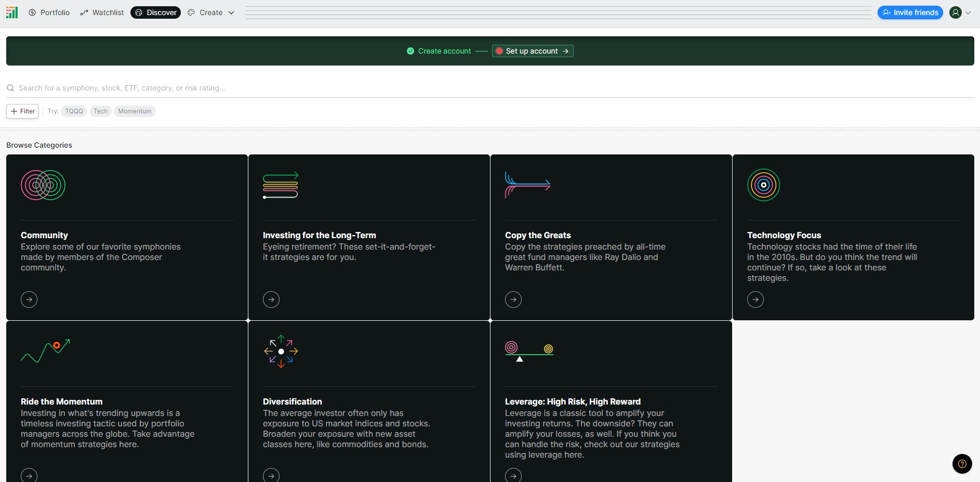Choose the Momentum suggestion chip
980x482 pixels.
135,111
